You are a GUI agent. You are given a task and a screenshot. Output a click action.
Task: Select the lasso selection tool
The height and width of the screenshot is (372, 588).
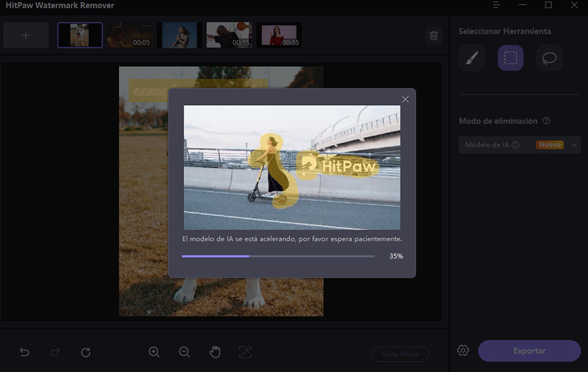[x=549, y=58]
